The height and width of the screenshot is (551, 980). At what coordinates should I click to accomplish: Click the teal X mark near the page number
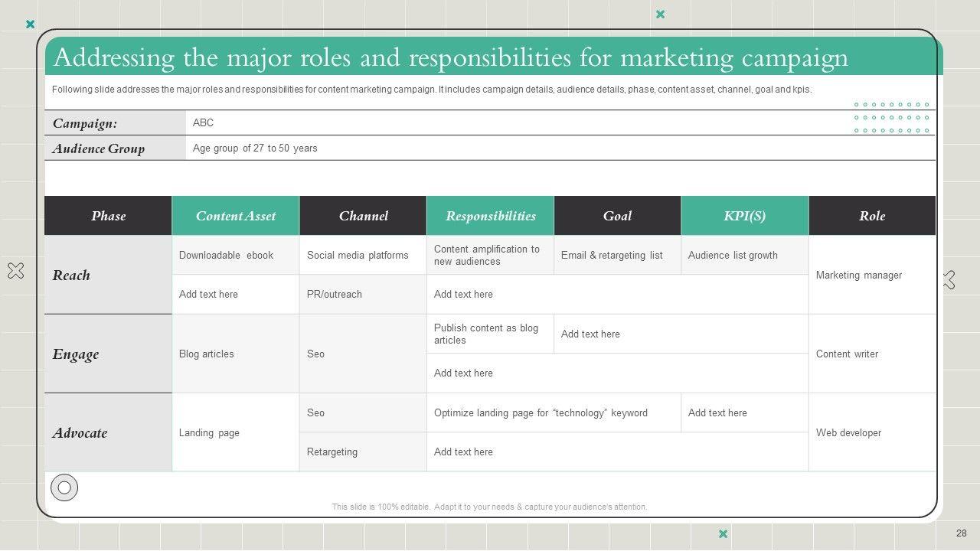point(723,533)
